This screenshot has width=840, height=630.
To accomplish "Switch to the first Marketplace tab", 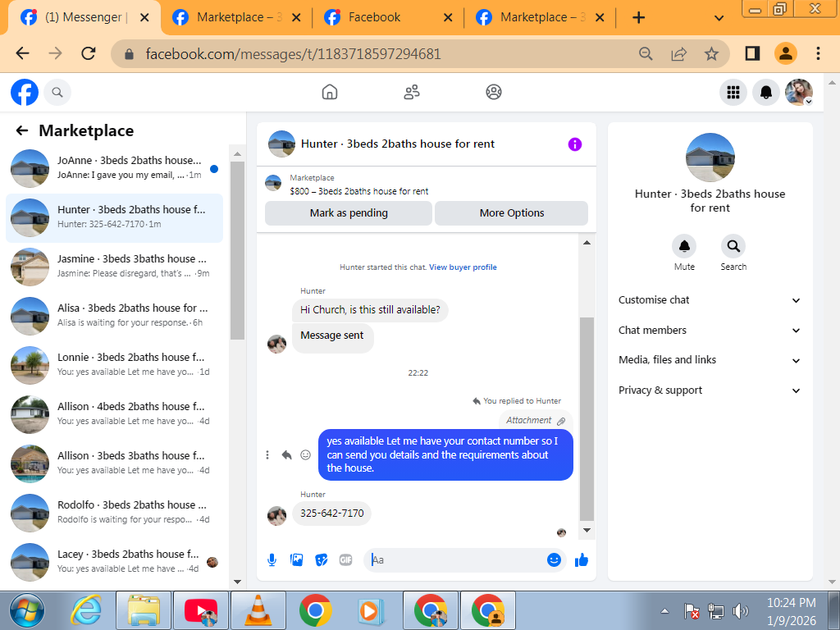I will tap(235, 18).
